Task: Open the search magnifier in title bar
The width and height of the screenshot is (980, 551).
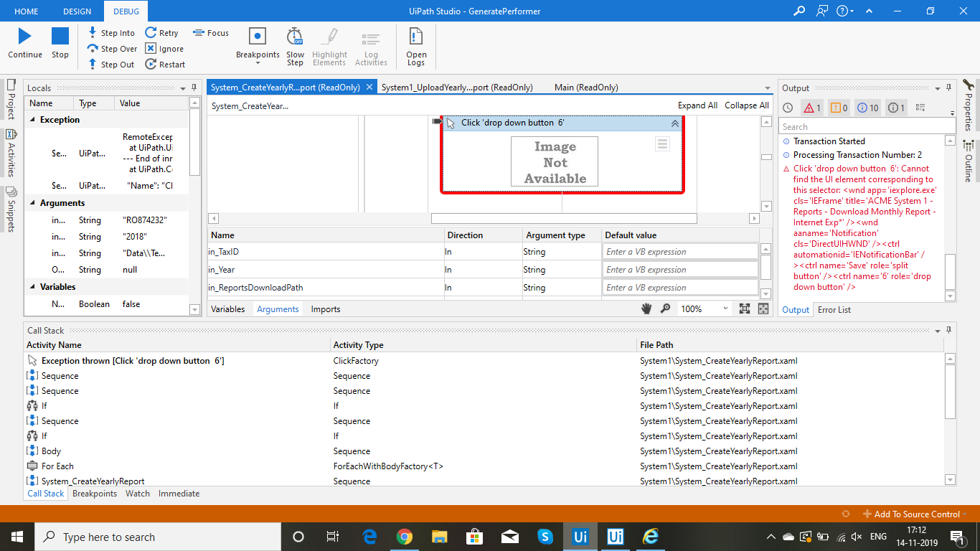Action: pyautogui.click(x=799, y=11)
